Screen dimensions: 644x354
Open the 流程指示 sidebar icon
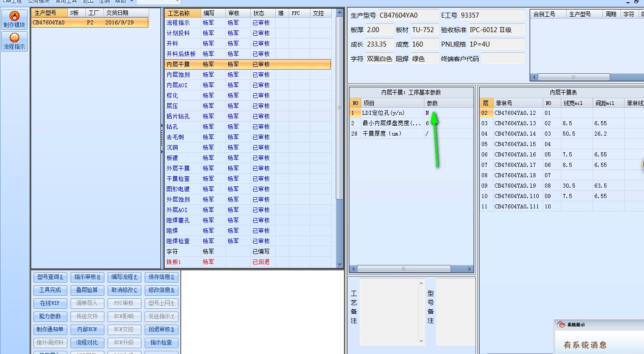[x=14, y=41]
